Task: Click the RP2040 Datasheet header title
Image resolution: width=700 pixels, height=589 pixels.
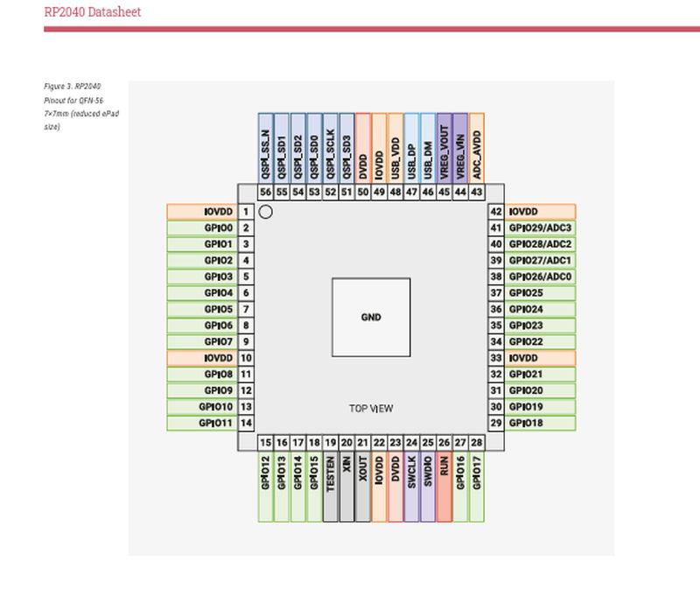Action: coord(93,11)
